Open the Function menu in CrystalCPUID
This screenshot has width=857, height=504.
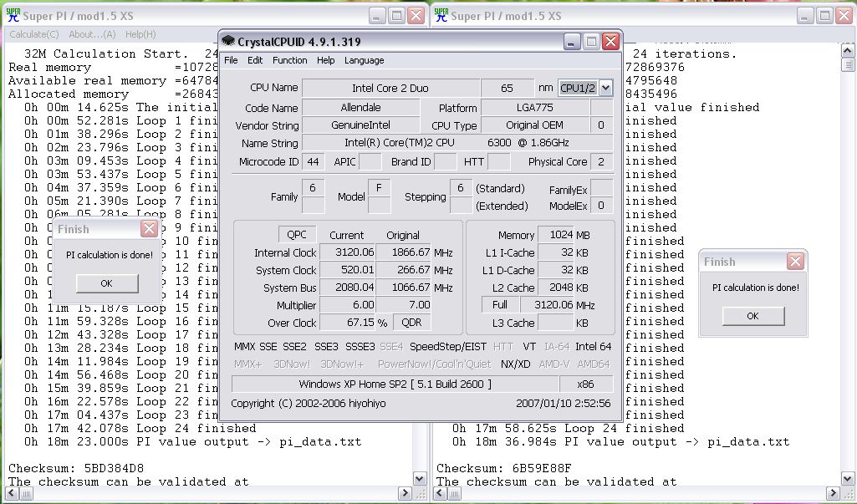(289, 60)
